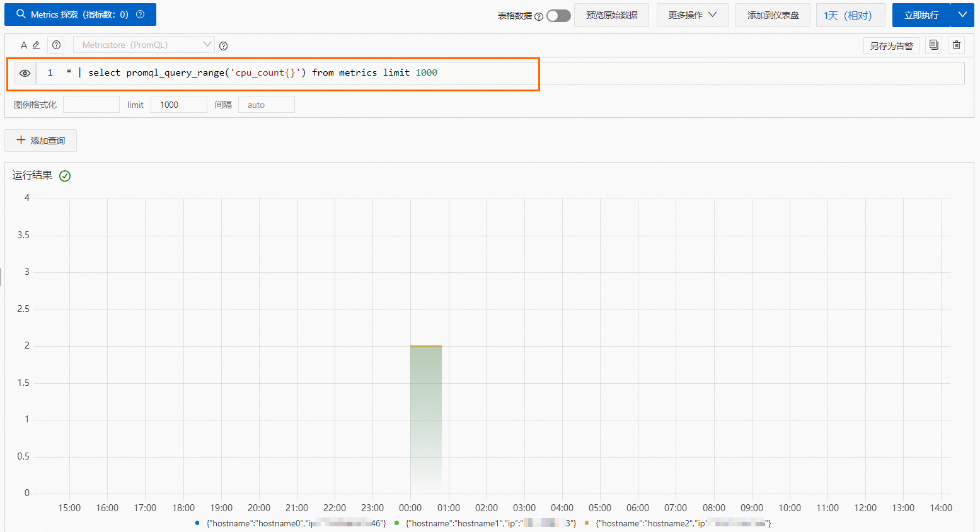Viewport: 980px width, 532px height.
Task: Click the 运行结果 heading
Action: [x=32, y=175]
